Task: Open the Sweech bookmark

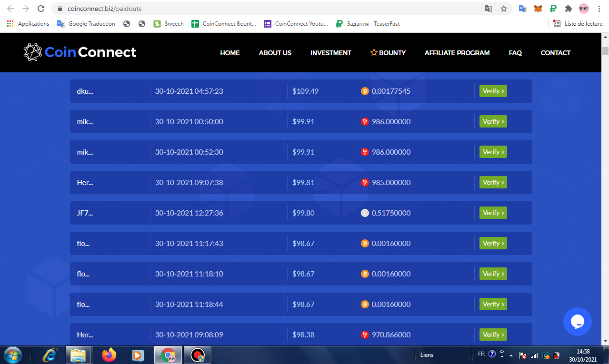Action: 169,24
